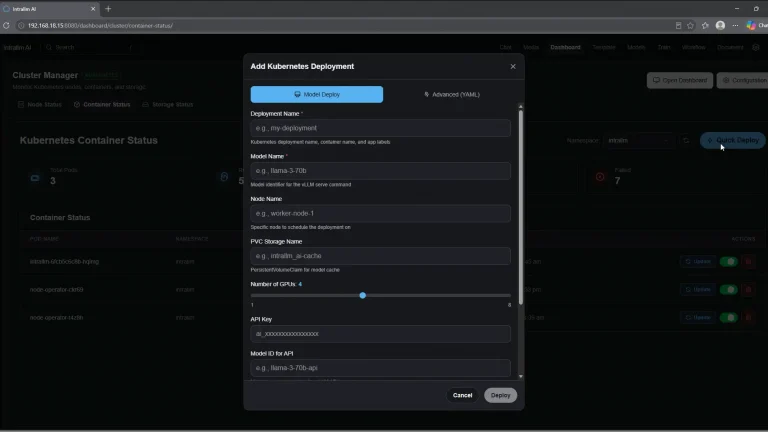Viewport: 768px width, 432px height.
Task: Open the Node Status tab
Action: (40, 105)
